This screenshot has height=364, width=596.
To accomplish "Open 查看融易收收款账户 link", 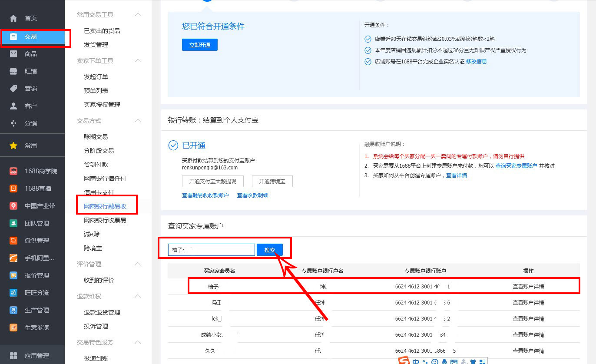I will [x=205, y=195].
